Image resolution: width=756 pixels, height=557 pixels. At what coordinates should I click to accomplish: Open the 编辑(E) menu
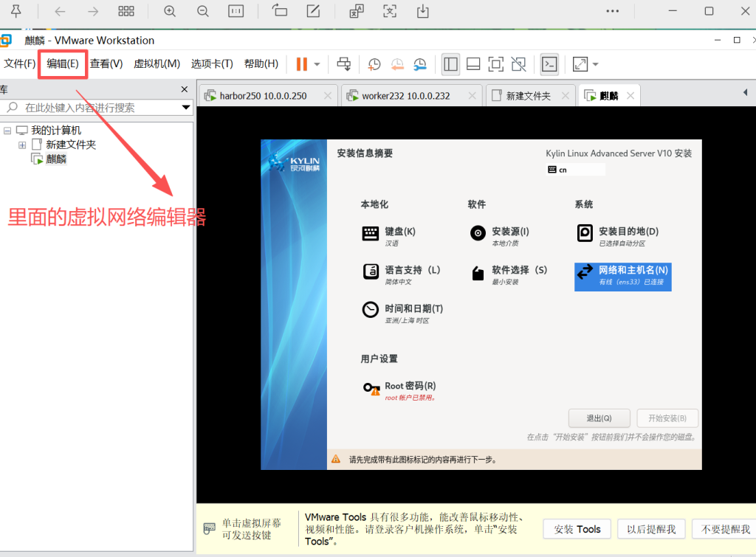coord(63,63)
